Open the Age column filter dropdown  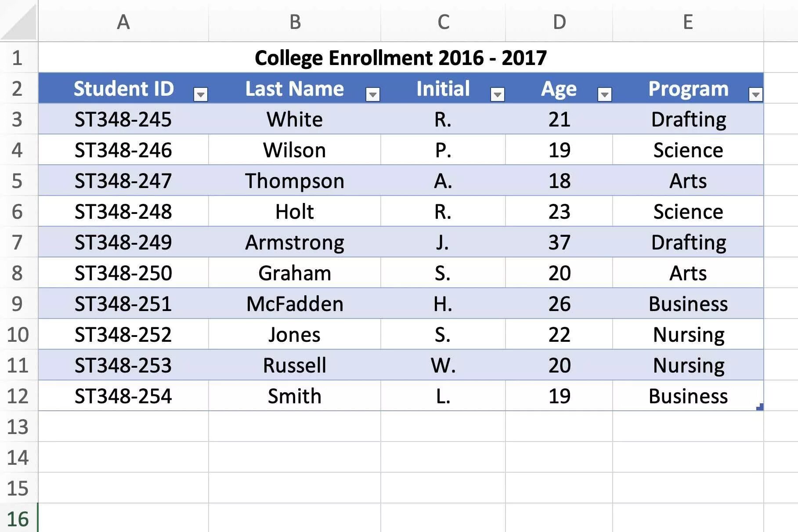click(x=604, y=94)
